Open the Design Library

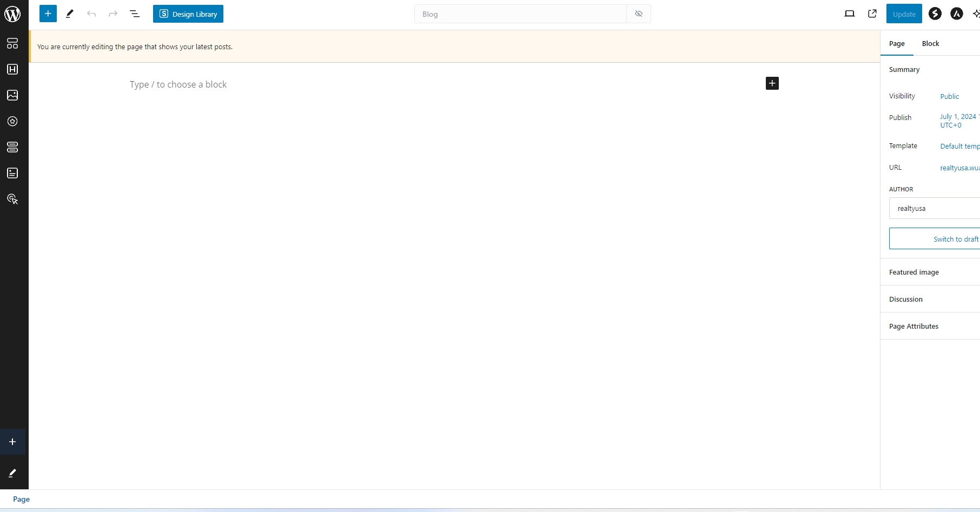point(188,14)
